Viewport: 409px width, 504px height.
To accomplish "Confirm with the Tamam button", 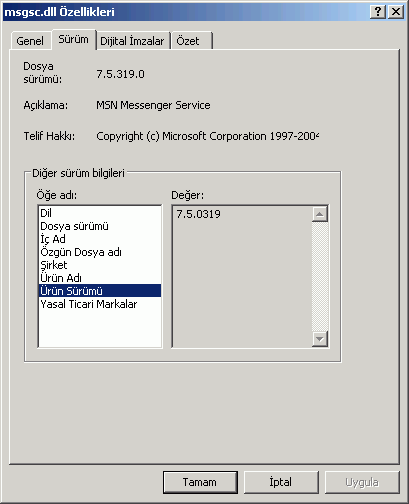I will [200, 482].
